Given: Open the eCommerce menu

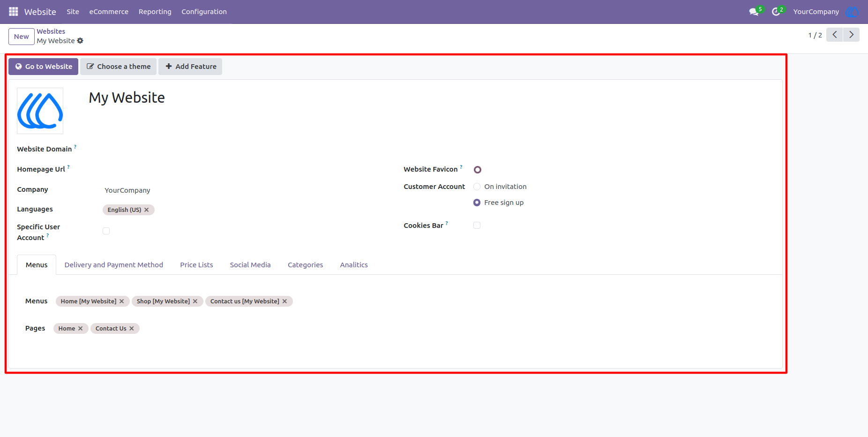Looking at the screenshot, I should [109, 12].
